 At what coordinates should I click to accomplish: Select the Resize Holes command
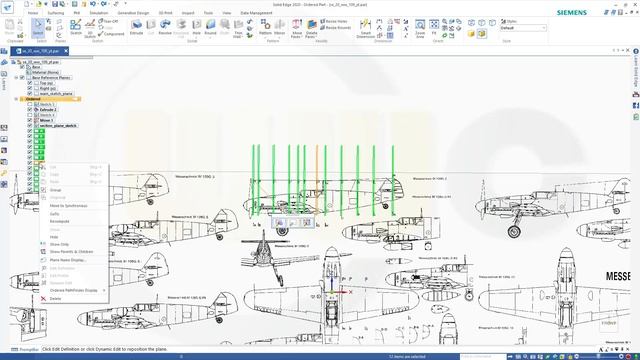[x=333, y=21]
